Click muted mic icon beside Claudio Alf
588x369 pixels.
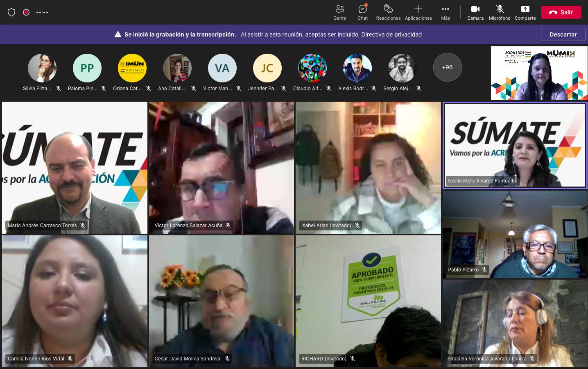pos(329,89)
